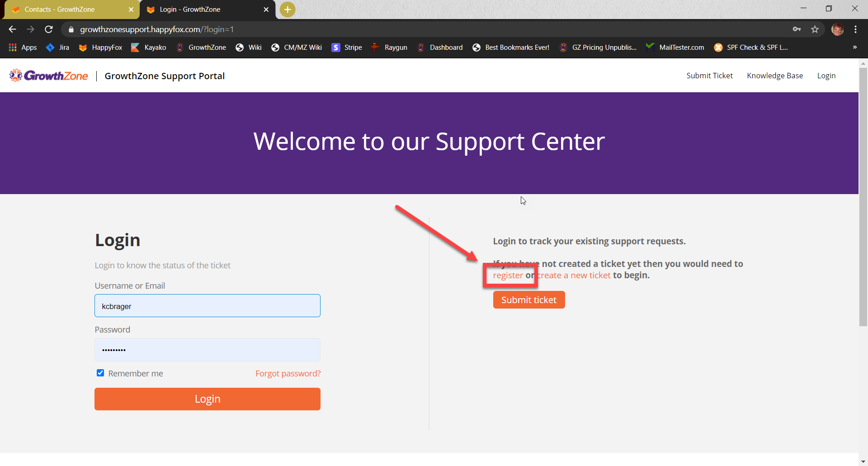This screenshot has width=868, height=466.
Task: Open a new tab with plus icon
Action: 287,10
